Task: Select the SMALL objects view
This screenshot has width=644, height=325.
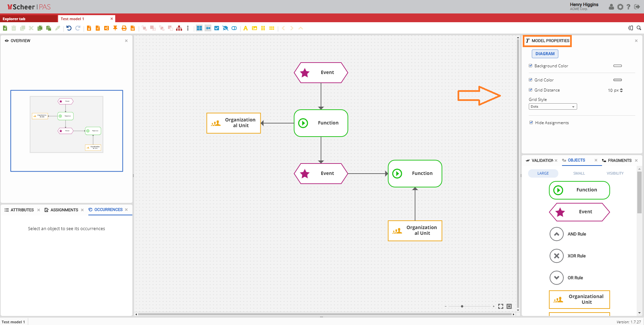Action: (579, 173)
